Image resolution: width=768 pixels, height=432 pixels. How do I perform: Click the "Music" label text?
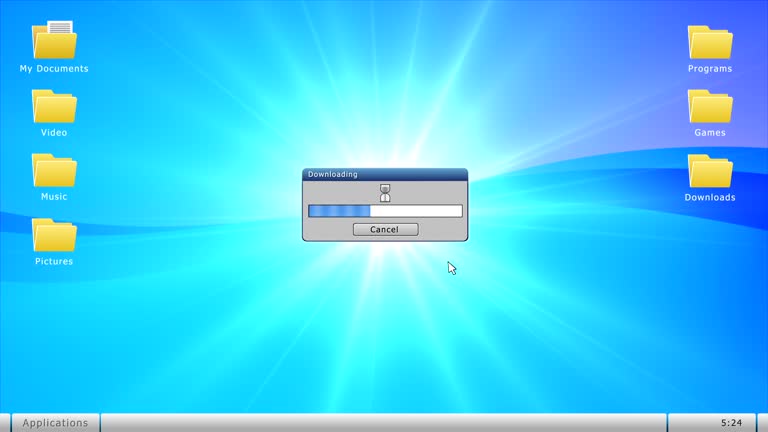pos(54,197)
